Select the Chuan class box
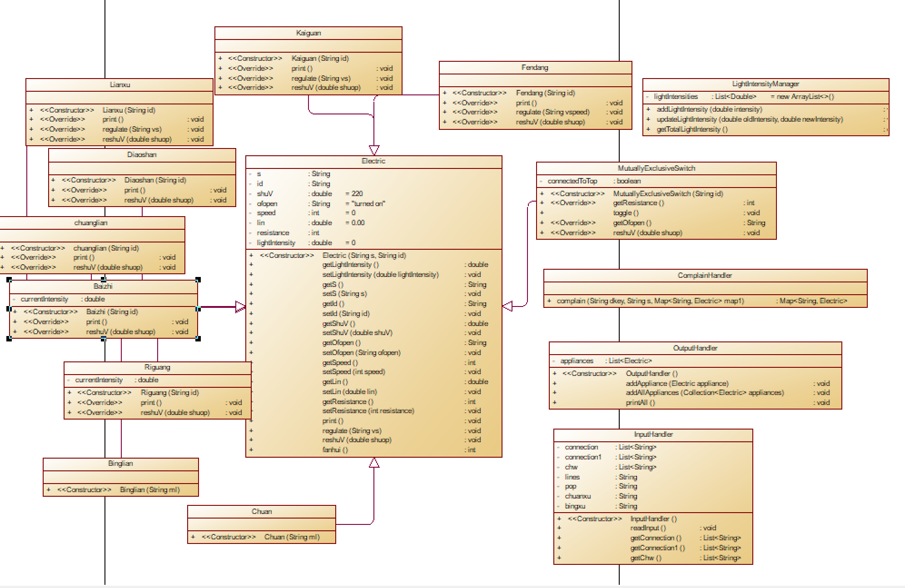 (261, 512)
